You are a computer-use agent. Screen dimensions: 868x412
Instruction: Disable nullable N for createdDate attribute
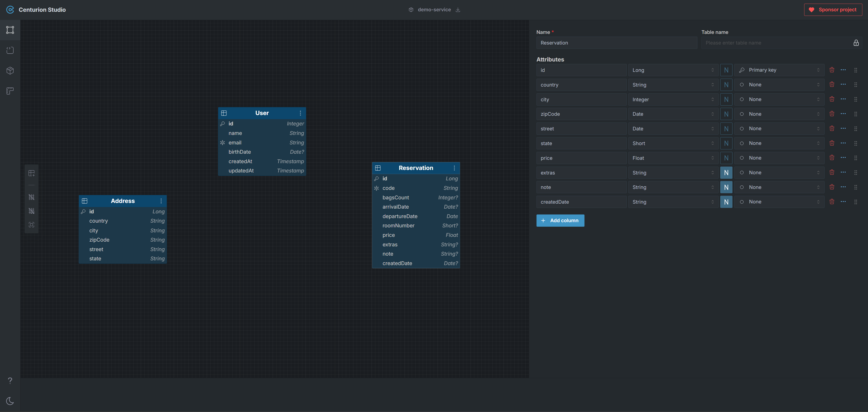[726, 202]
